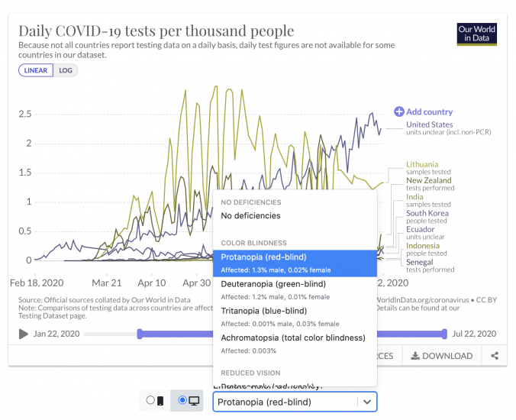
Task: Click the Lithuania legend entry
Action: coord(422,164)
